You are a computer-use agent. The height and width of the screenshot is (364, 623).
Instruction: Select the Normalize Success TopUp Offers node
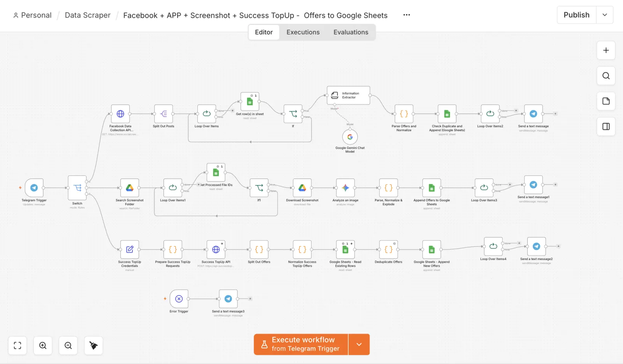(x=302, y=250)
